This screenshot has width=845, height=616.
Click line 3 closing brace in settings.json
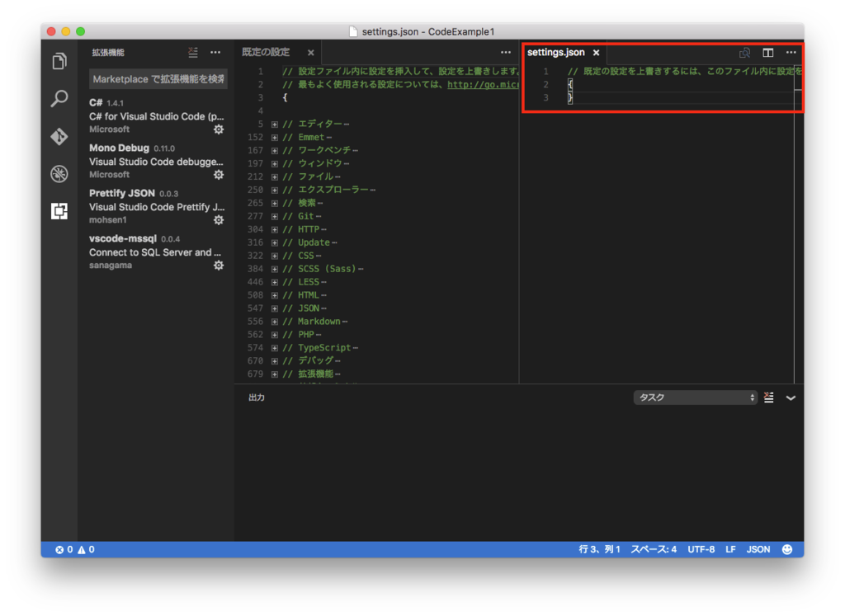pos(570,97)
